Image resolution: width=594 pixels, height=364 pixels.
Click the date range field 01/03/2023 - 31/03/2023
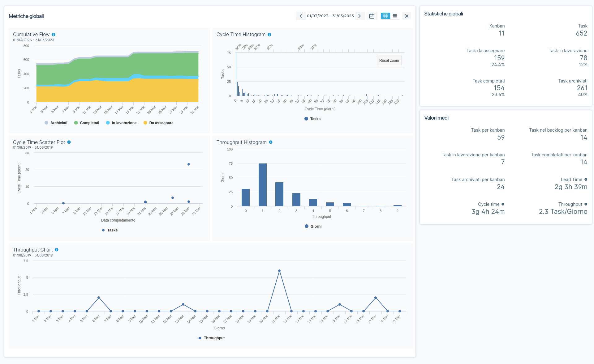click(330, 16)
